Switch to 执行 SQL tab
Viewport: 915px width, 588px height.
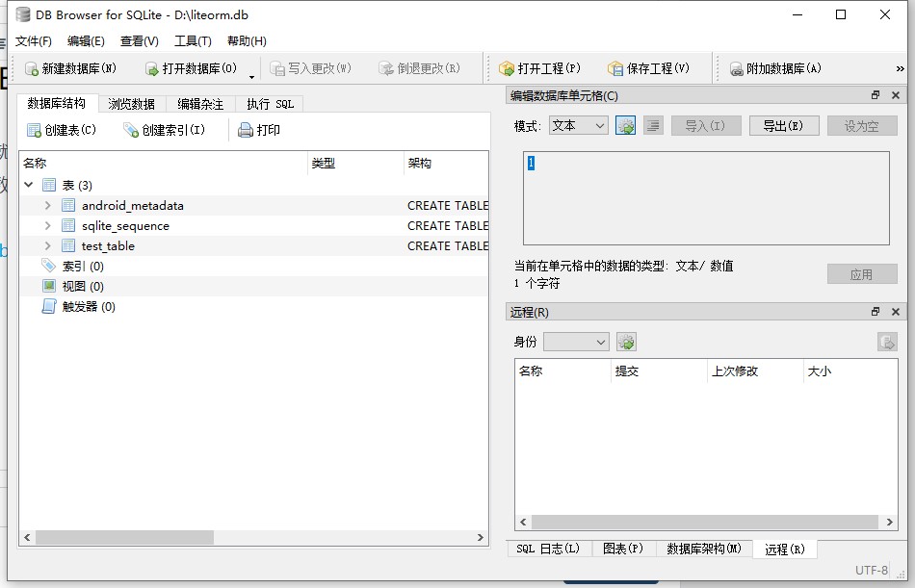[x=270, y=104]
